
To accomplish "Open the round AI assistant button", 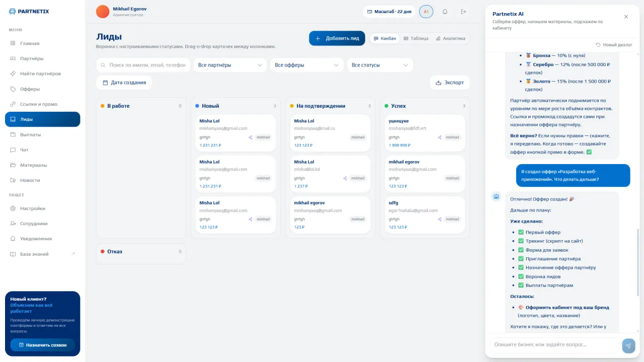I will [x=426, y=12].
